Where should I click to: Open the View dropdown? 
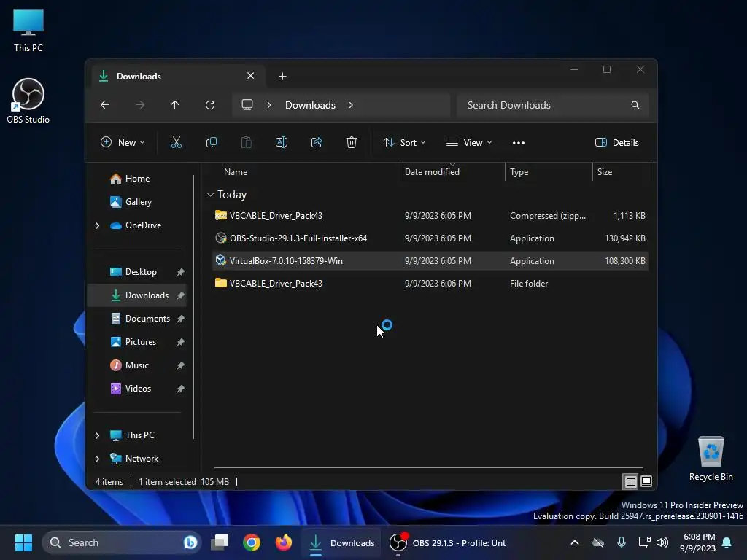point(469,142)
